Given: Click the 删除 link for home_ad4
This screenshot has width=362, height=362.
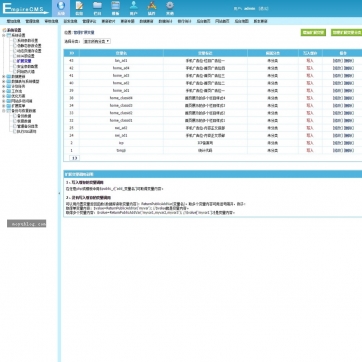Looking at the screenshot, I should point(349,68).
